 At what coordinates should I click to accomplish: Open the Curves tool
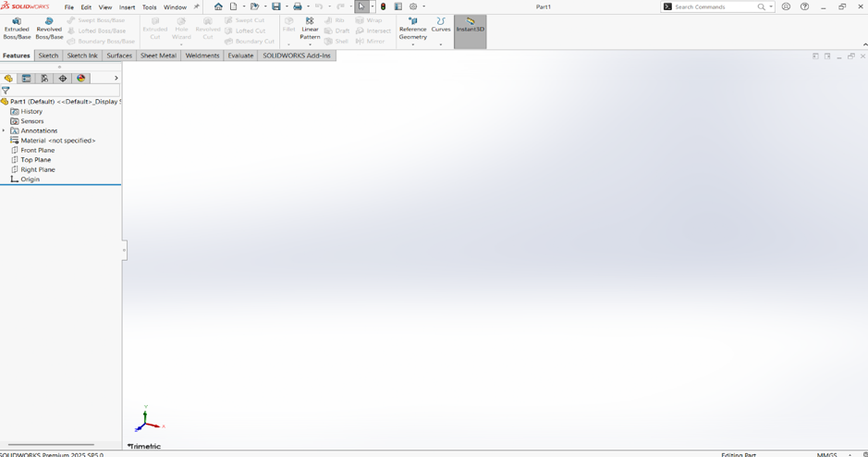click(441, 26)
